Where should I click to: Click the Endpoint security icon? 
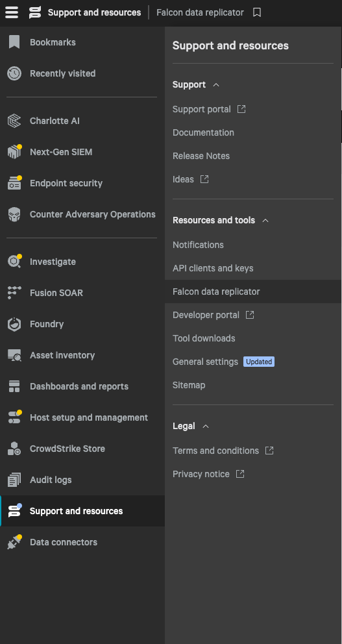point(14,183)
